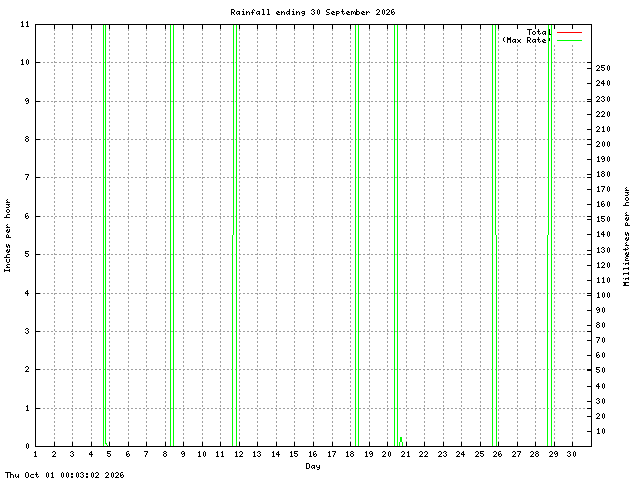Click the '3' label on inches axis
Image resolution: width=640 pixels, height=480 pixels.
click(27, 331)
